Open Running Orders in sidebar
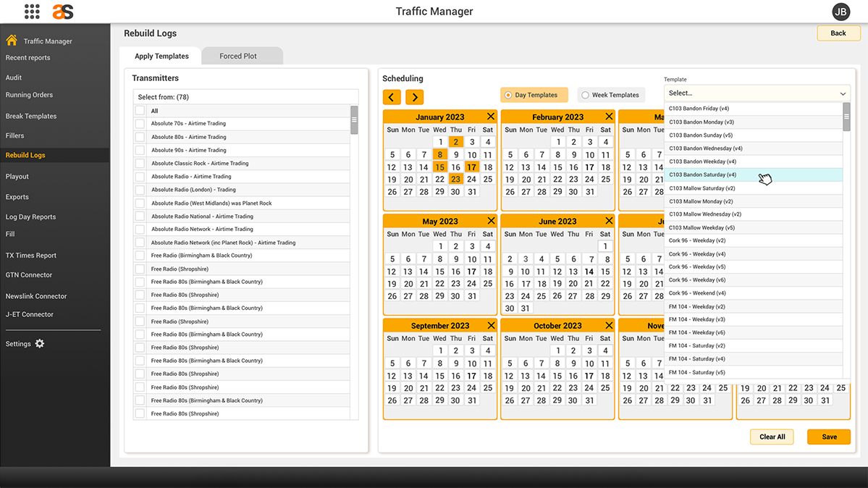The image size is (868, 488). [30, 95]
